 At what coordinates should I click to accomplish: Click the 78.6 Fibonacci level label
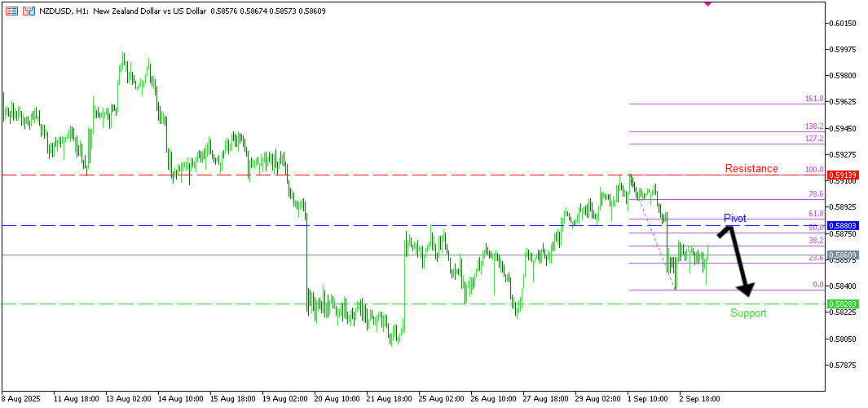815,194
